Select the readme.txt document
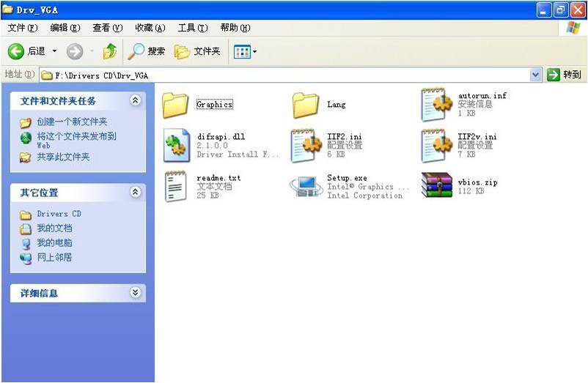This screenshot has height=383, width=588. pyautogui.click(x=177, y=186)
